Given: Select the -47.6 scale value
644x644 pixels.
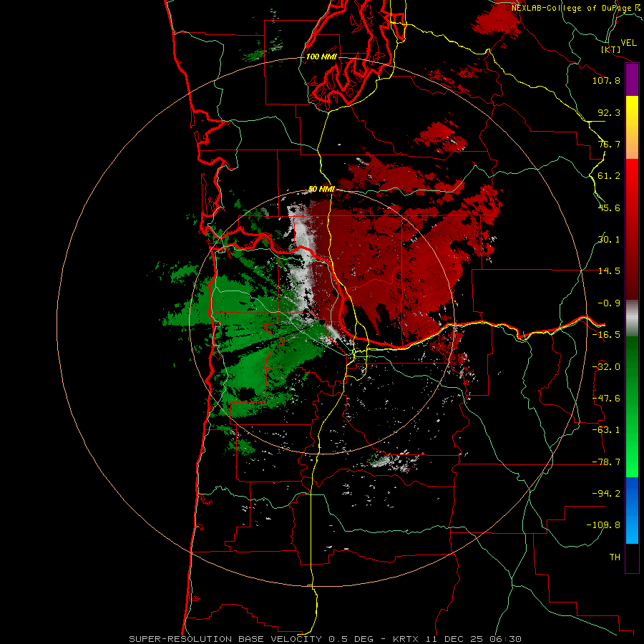Looking at the screenshot, I should [x=606, y=399].
